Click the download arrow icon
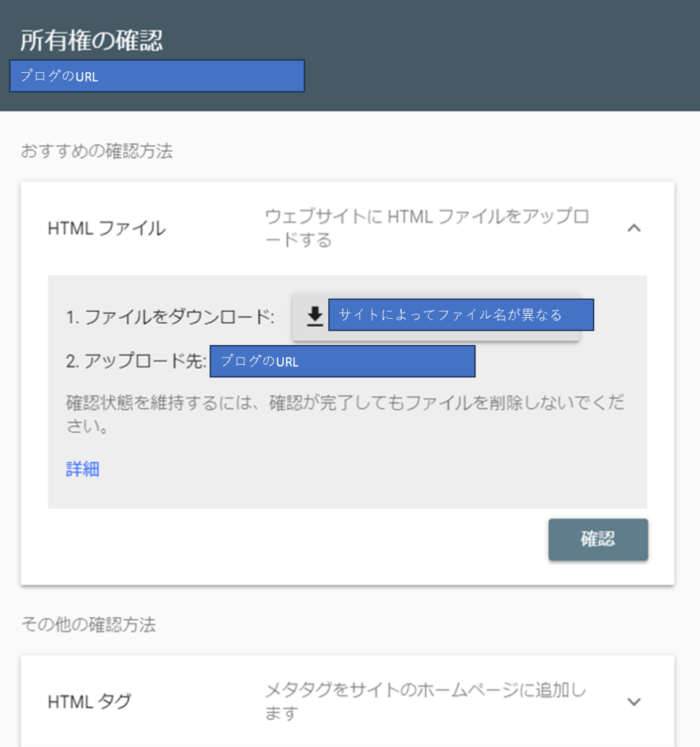The height and width of the screenshot is (747, 700). click(314, 316)
